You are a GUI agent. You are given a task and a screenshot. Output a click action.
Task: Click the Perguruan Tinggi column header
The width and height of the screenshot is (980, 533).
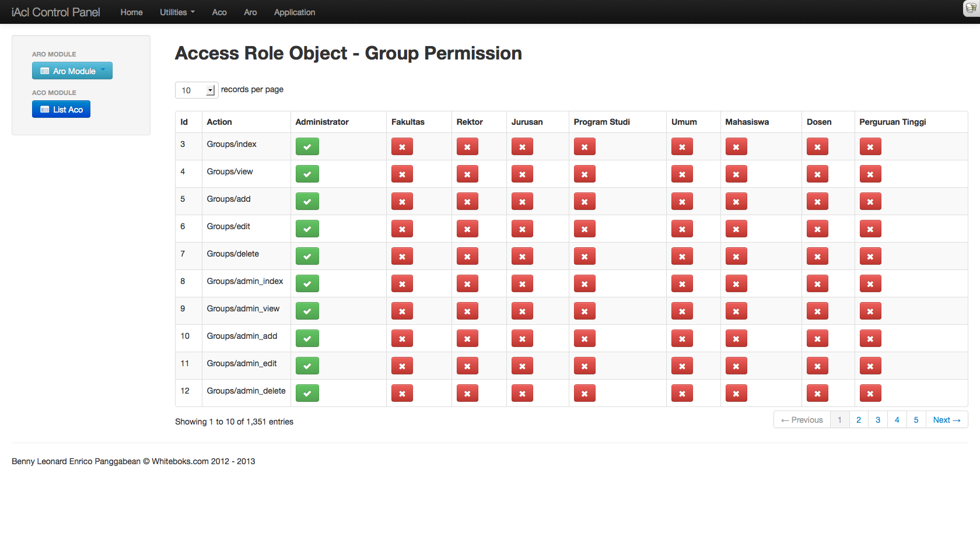click(911, 122)
